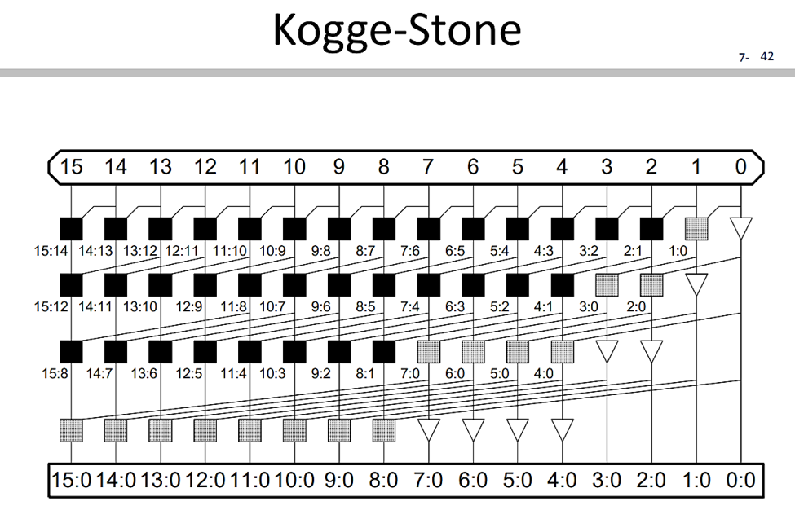Click the 0:0 output label at bottom

(740, 480)
